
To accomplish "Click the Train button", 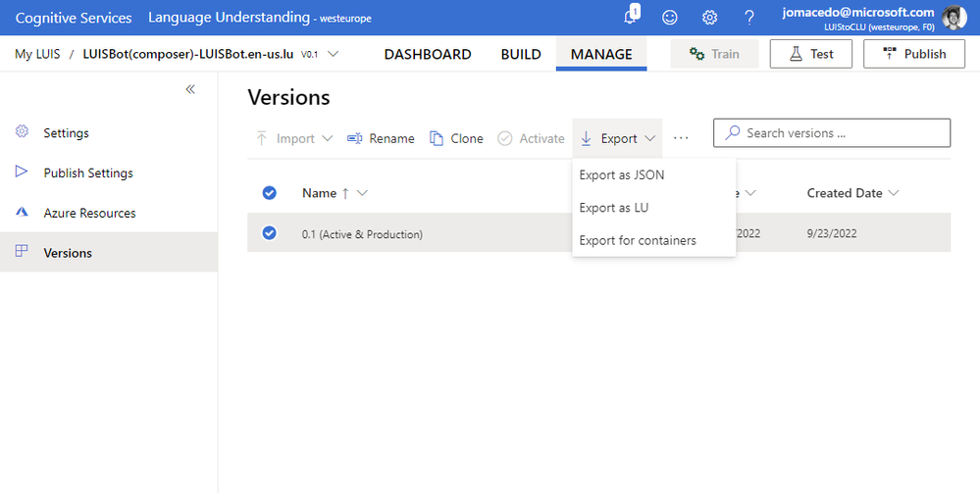I will click(714, 54).
